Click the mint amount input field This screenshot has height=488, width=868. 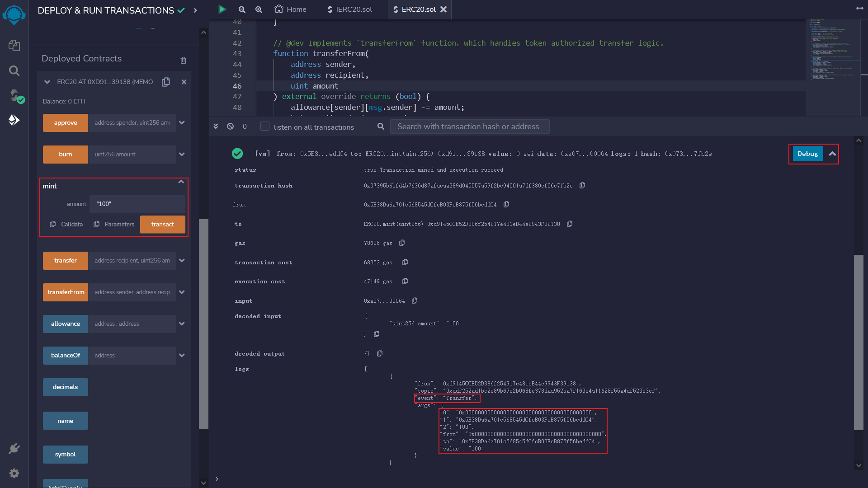[138, 204]
